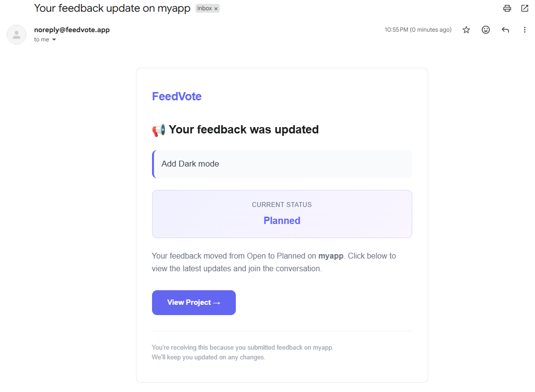Reply to the email using the arrow icon
Image resolution: width=535 pixels, height=392 pixels.
coord(505,30)
